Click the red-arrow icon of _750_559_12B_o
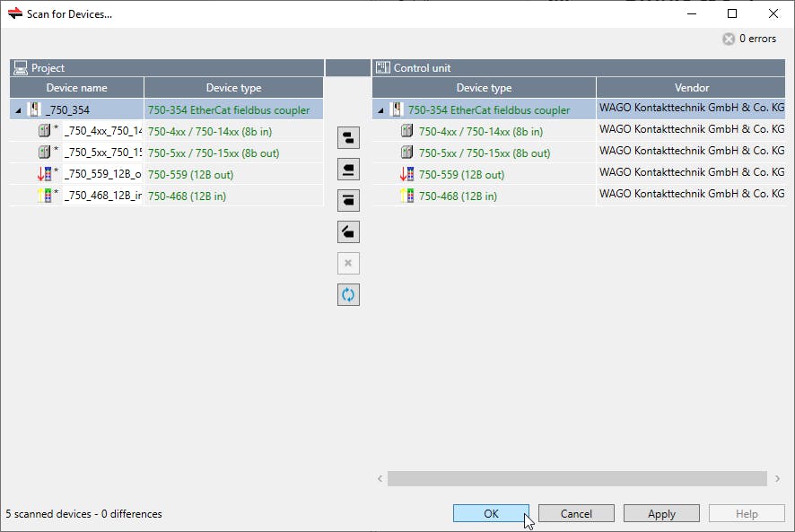Viewport: 795px width, 532px height. coord(45,174)
